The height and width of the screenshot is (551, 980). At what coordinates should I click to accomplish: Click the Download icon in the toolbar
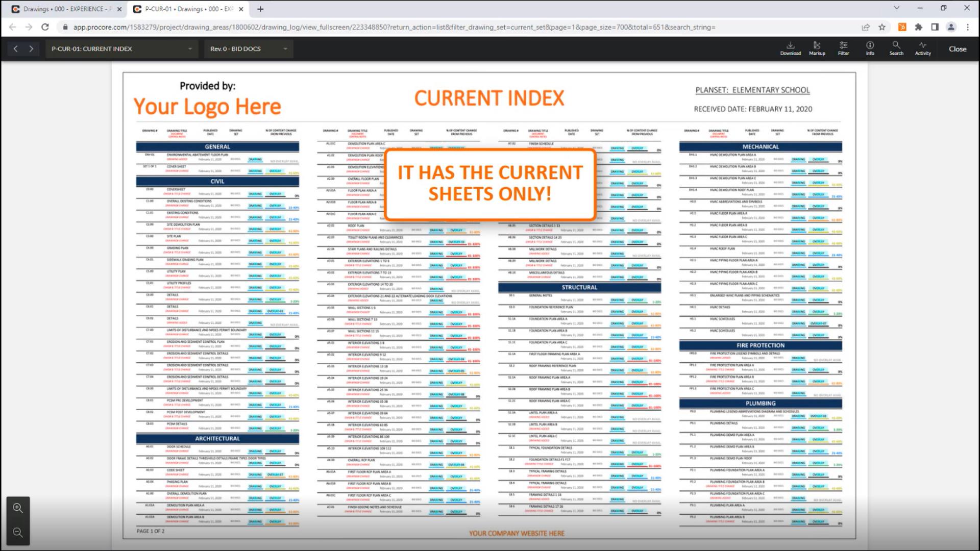tap(790, 48)
